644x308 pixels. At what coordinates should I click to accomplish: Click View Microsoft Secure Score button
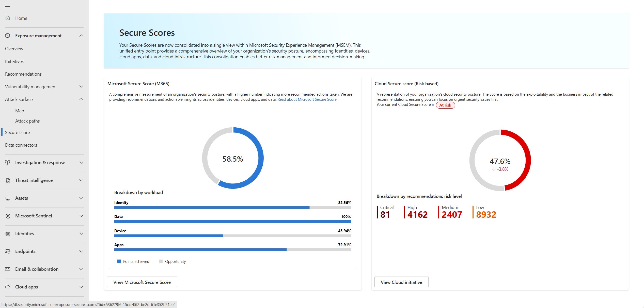tap(142, 282)
